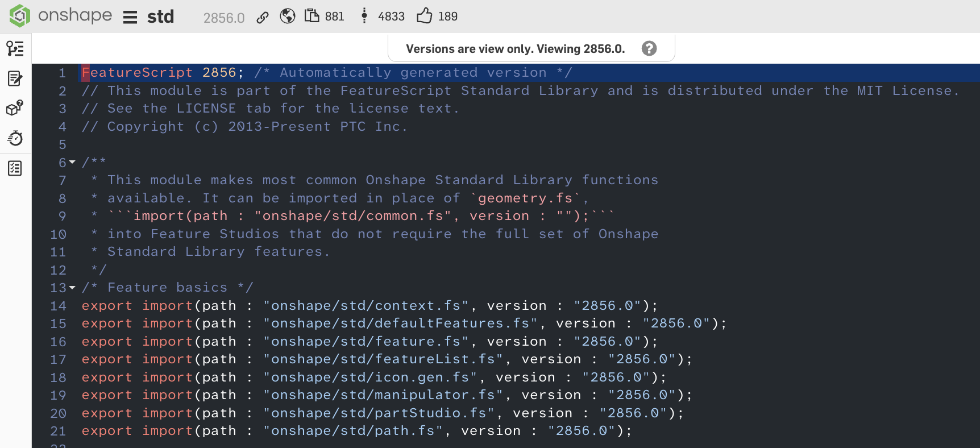980x448 pixels.
Task: Open the help question mark icon
Action: click(649, 48)
